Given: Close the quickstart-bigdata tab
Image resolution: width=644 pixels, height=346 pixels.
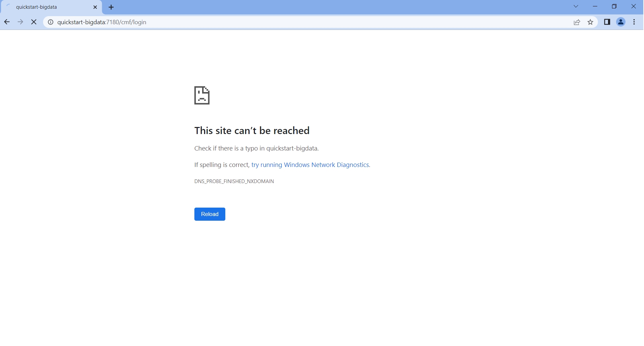Looking at the screenshot, I should click(x=95, y=7).
